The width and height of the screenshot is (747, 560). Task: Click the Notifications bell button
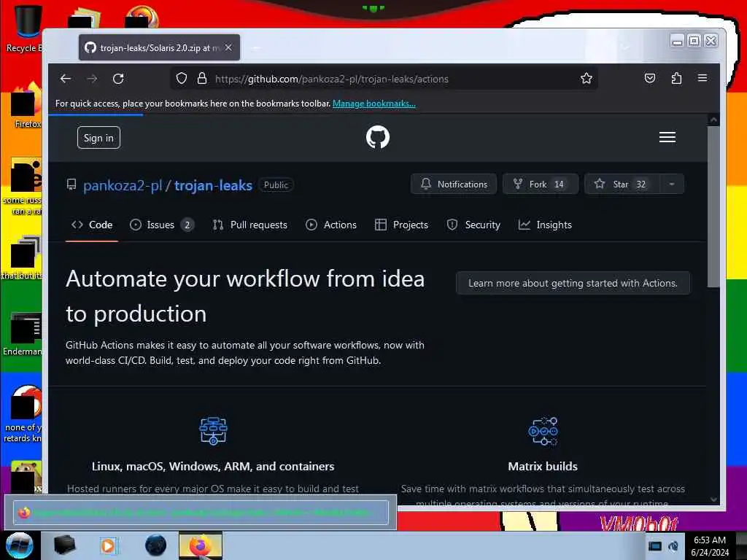coord(454,184)
